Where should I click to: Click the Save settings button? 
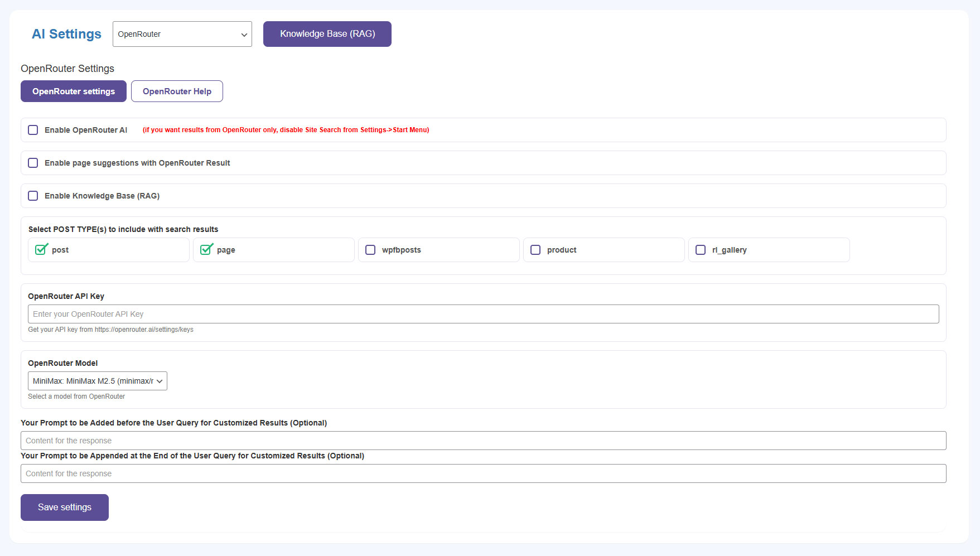(x=65, y=507)
